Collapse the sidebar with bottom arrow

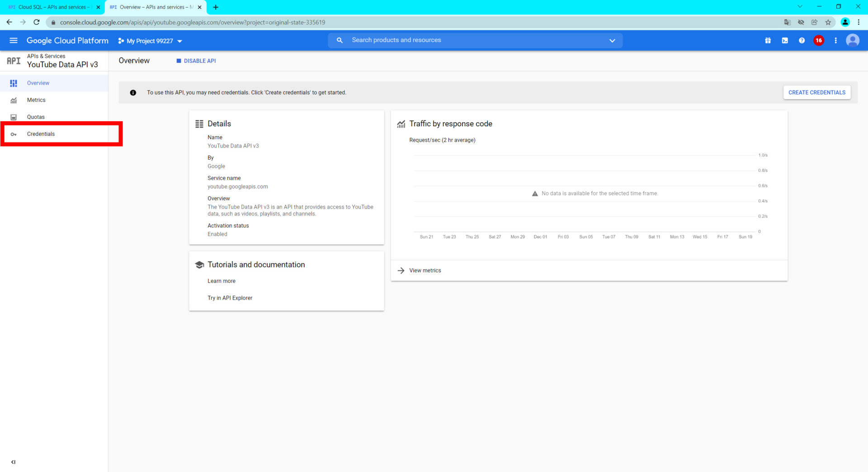13,462
